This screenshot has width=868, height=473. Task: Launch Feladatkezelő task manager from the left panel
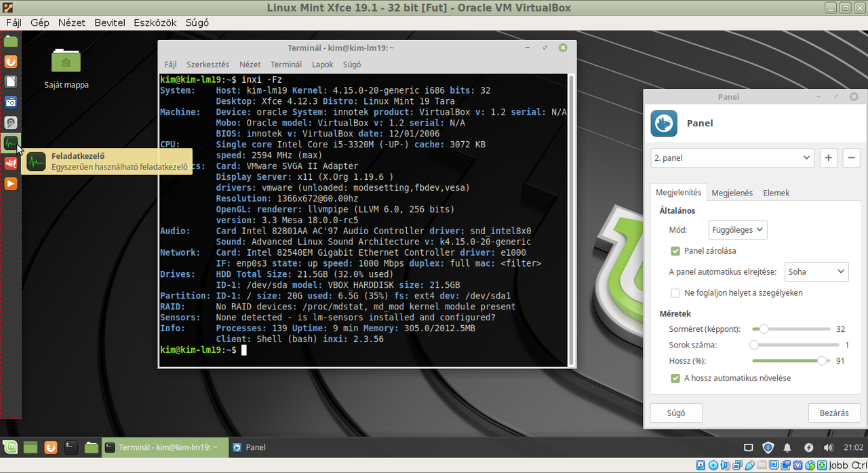click(11, 143)
